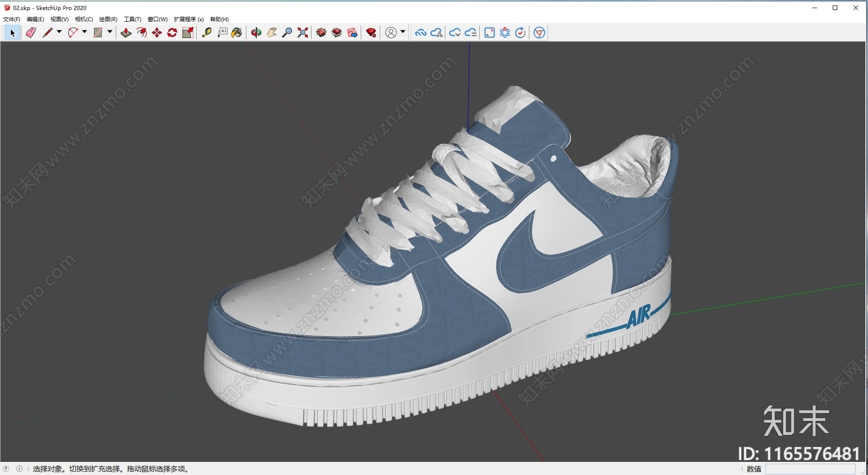This screenshot has height=475, width=868.
Task: Click the circular arrow checkmark icon
Action: [520, 33]
